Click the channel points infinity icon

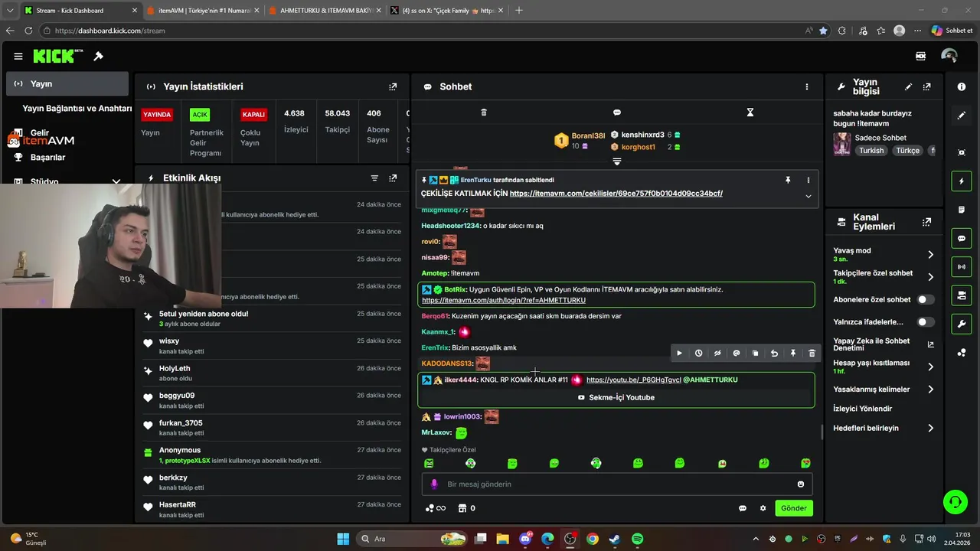click(x=435, y=508)
